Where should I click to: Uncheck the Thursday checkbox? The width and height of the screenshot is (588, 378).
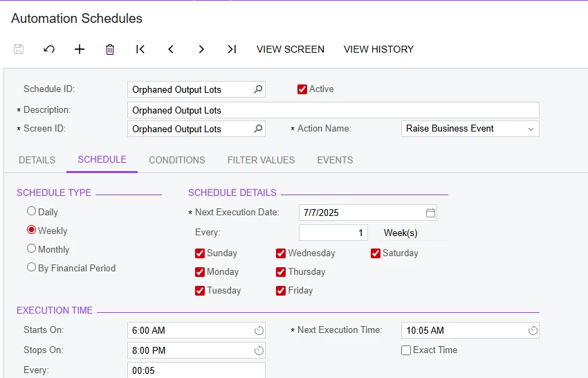(x=281, y=272)
